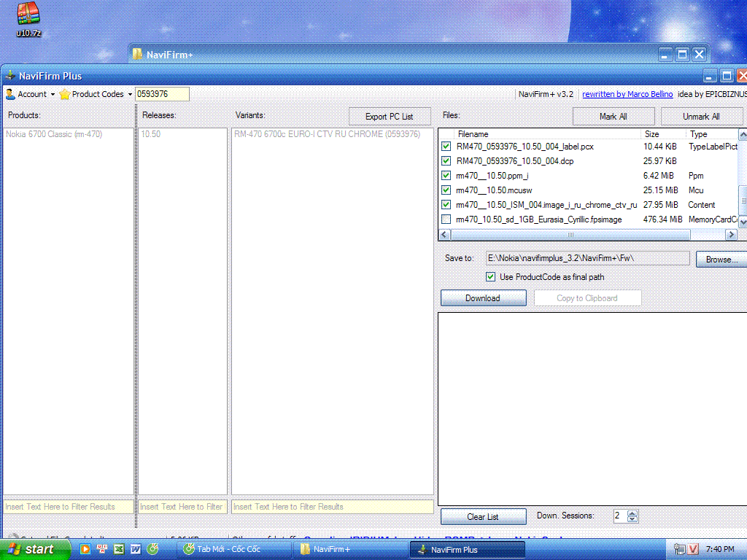747x560 pixels.
Task: Select Nokia 6700 Classic (rm-470) product
Action: (54, 134)
